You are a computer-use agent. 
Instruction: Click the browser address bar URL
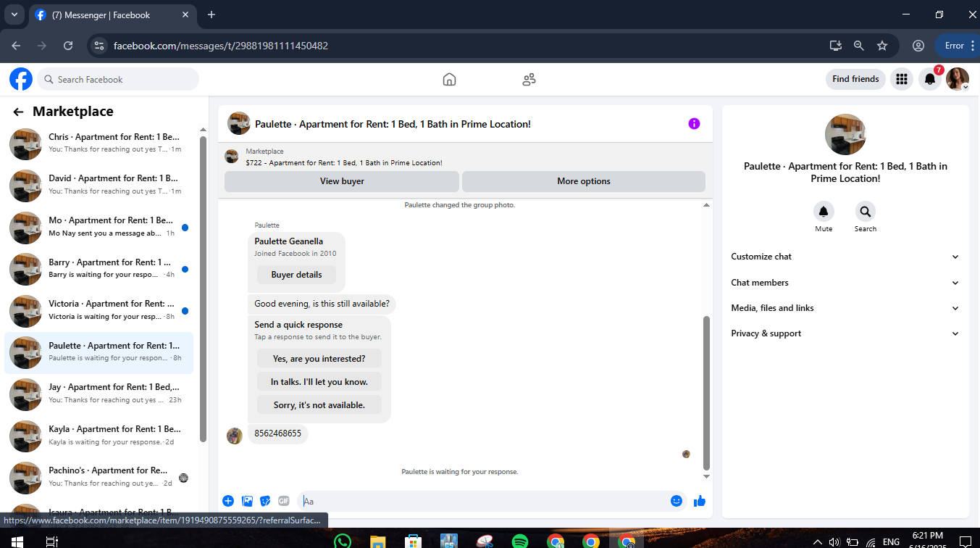pyautogui.click(x=221, y=46)
